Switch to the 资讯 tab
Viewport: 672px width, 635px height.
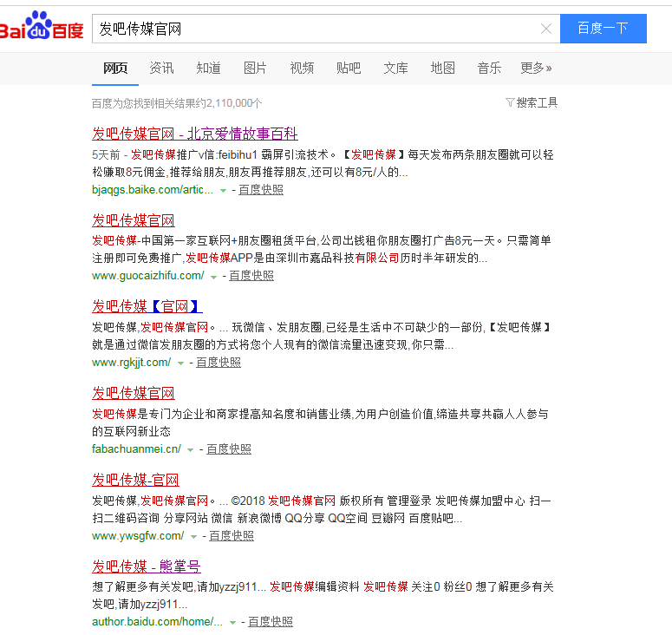coord(161,69)
